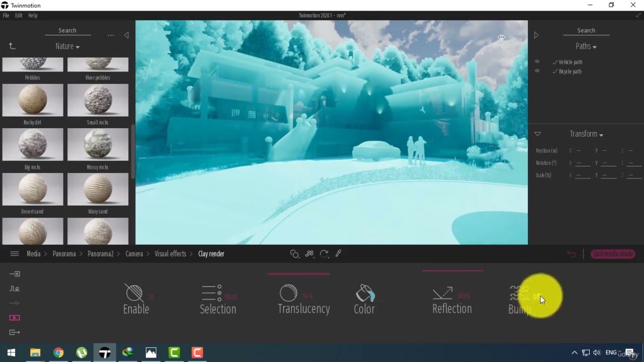Open the Settings slider dock icon
This screenshot has width=644, height=362.
tap(15, 303)
